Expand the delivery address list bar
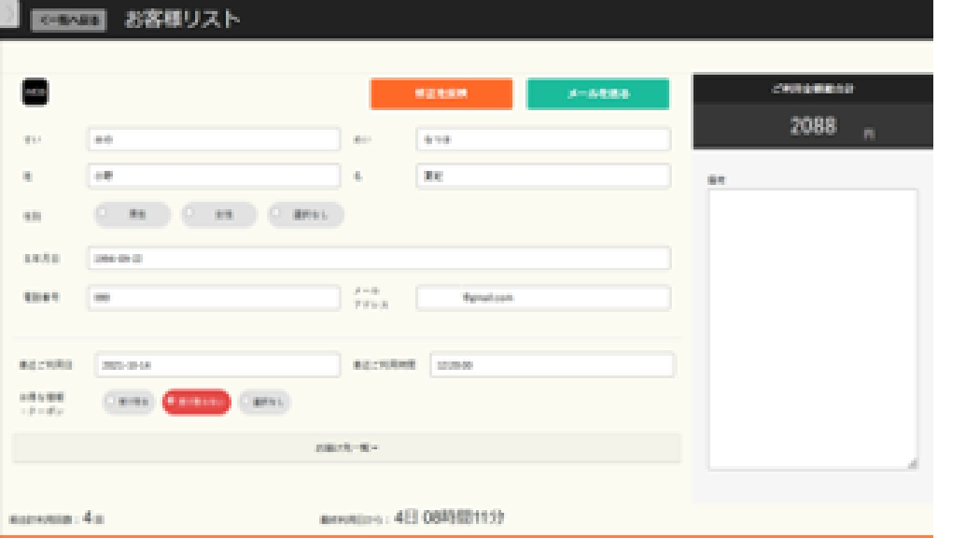Viewport: 980px width, 538px height. 346,448
